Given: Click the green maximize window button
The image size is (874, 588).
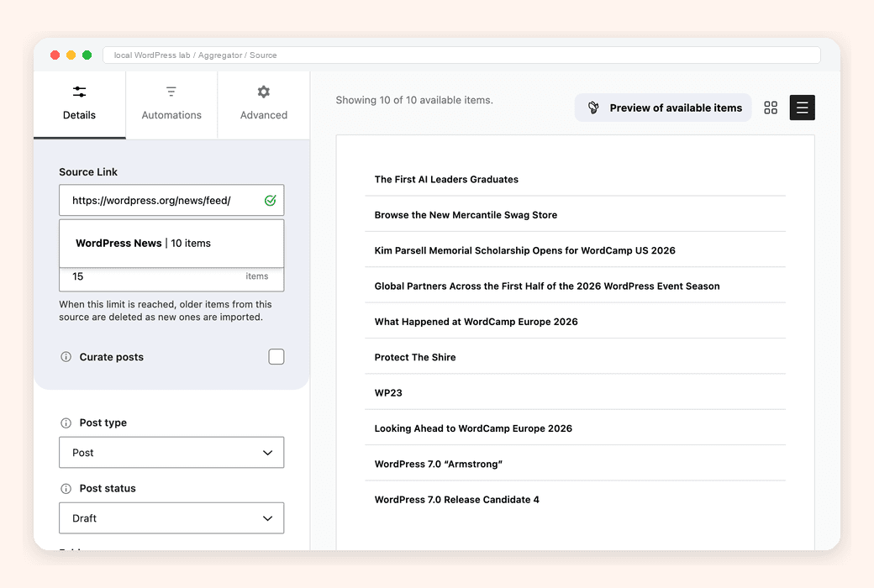Looking at the screenshot, I should point(87,55).
